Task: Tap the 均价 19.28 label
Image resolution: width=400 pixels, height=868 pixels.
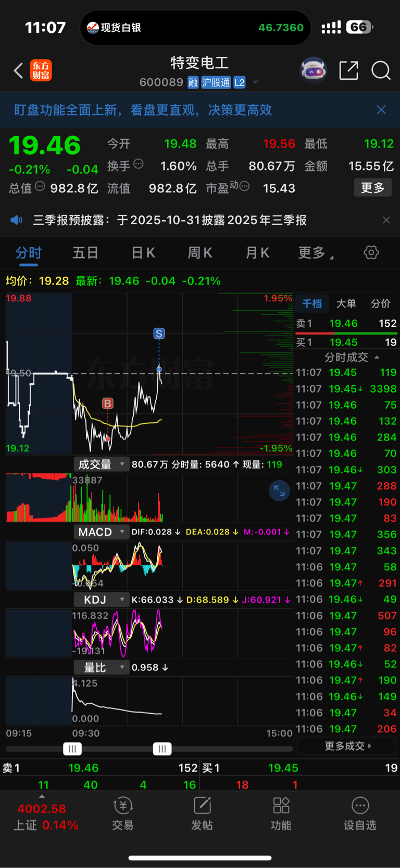Action: (x=37, y=280)
